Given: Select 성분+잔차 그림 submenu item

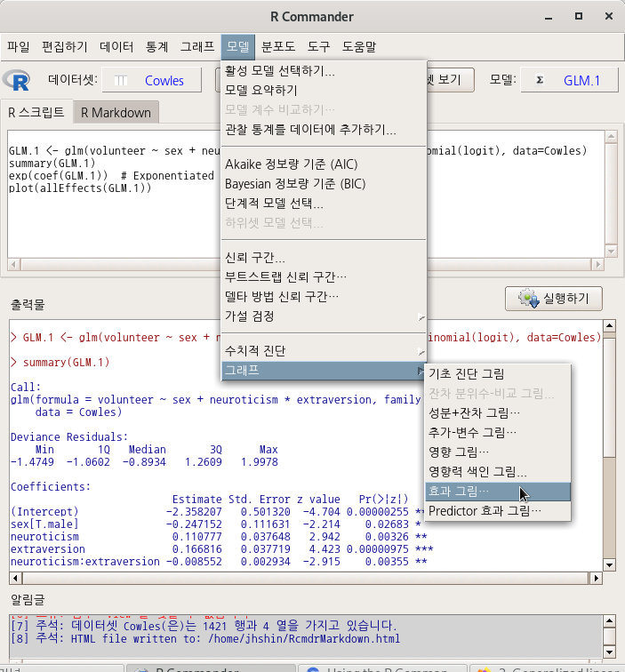Looking at the screenshot, I should click(x=498, y=413).
